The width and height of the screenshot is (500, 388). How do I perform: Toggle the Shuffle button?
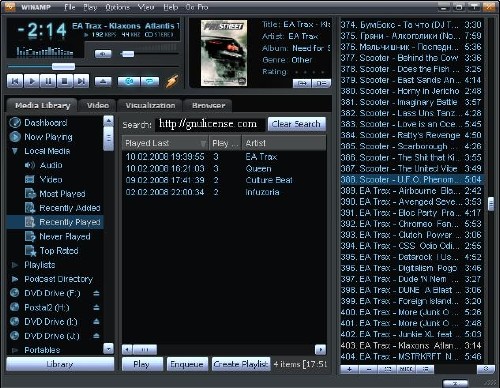point(129,81)
